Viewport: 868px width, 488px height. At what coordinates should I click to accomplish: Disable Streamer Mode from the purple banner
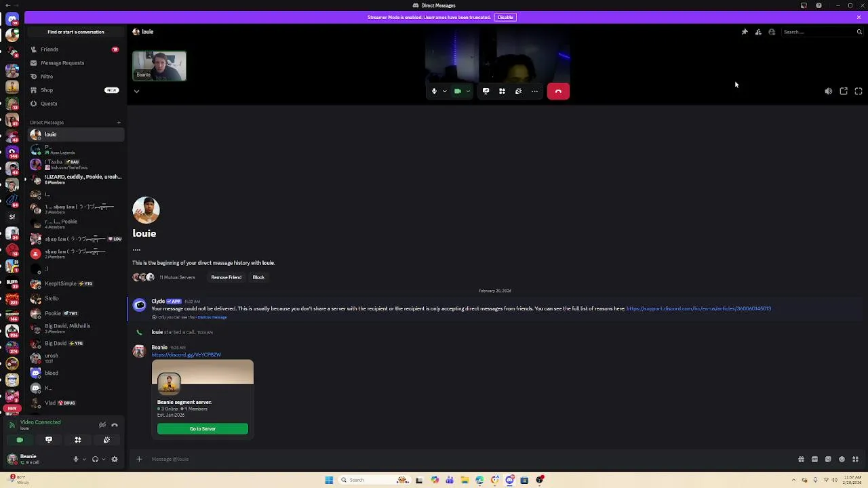pos(505,17)
